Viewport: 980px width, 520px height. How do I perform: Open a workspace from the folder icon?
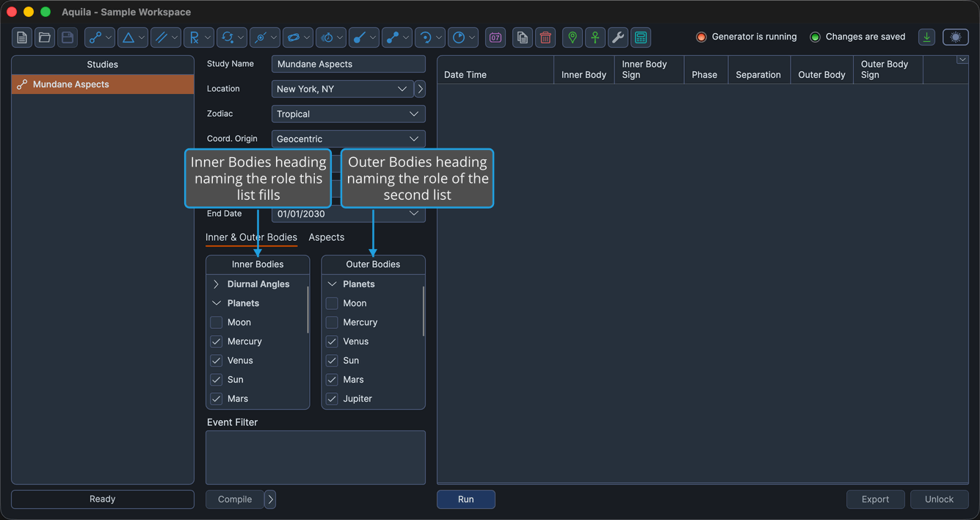[45, 37]
